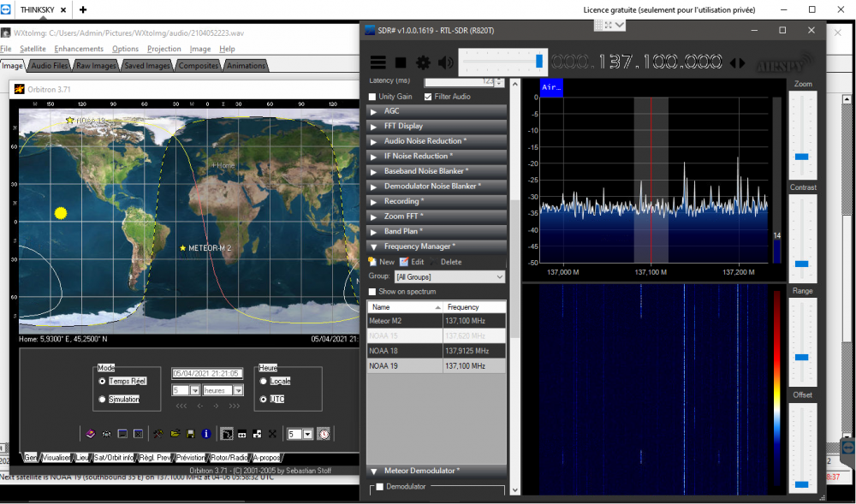Open the Group [All Groups] dropdown

click(x=449, y=277)
